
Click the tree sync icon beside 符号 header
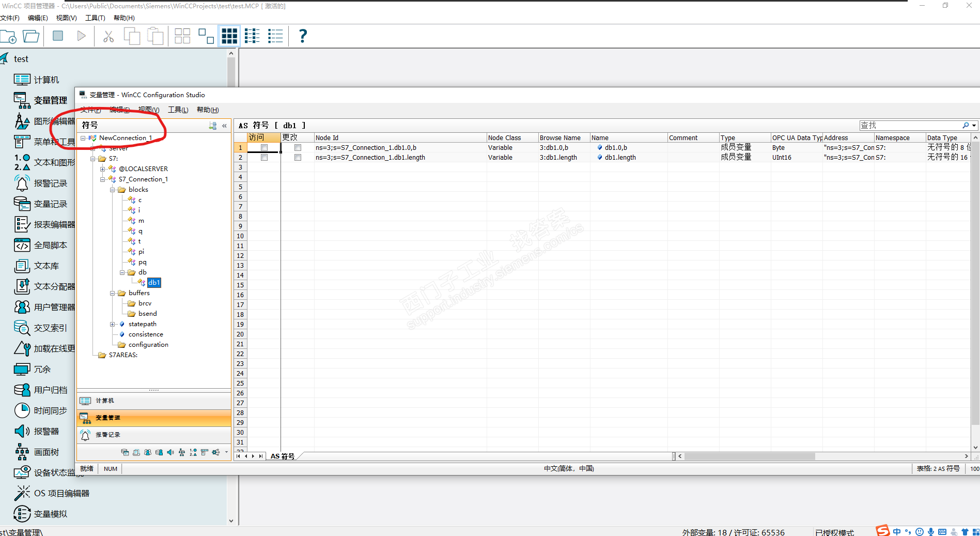(x=212, y=126)
